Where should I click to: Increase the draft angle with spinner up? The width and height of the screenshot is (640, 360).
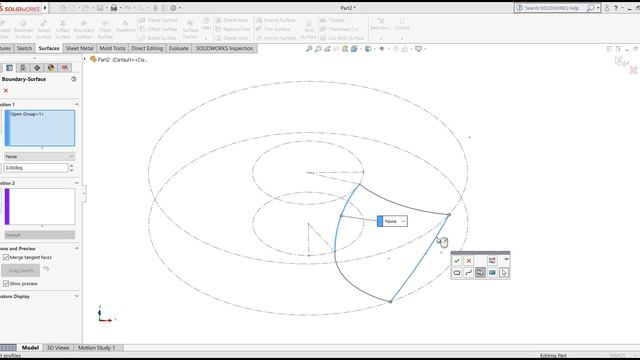pyautogui.click(x=71, y=166)
